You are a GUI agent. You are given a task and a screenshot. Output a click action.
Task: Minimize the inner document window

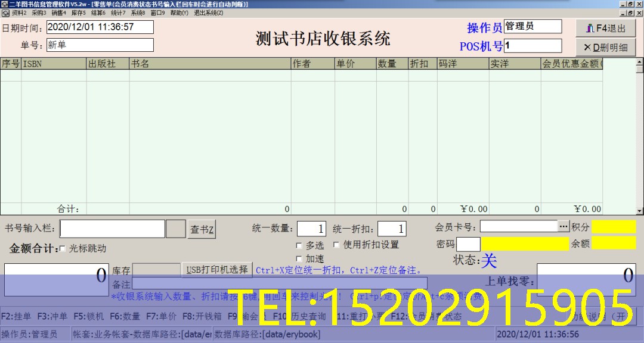622,13
